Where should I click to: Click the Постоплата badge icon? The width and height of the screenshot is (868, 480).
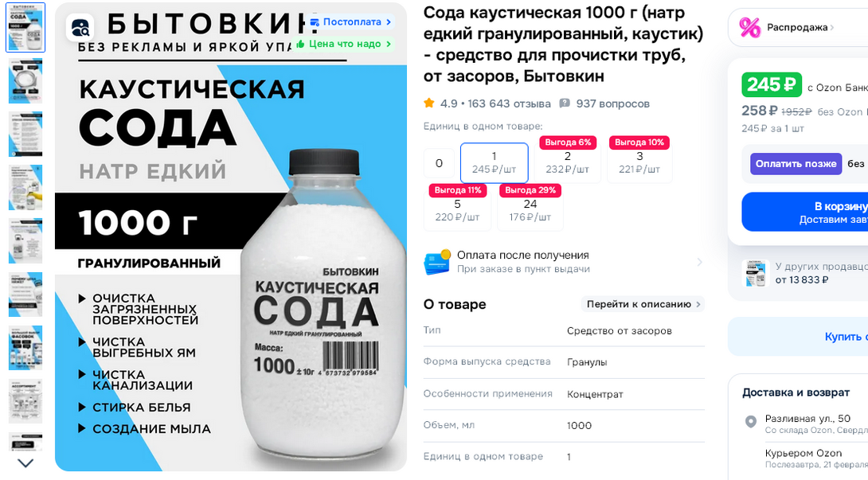point(315,22)
